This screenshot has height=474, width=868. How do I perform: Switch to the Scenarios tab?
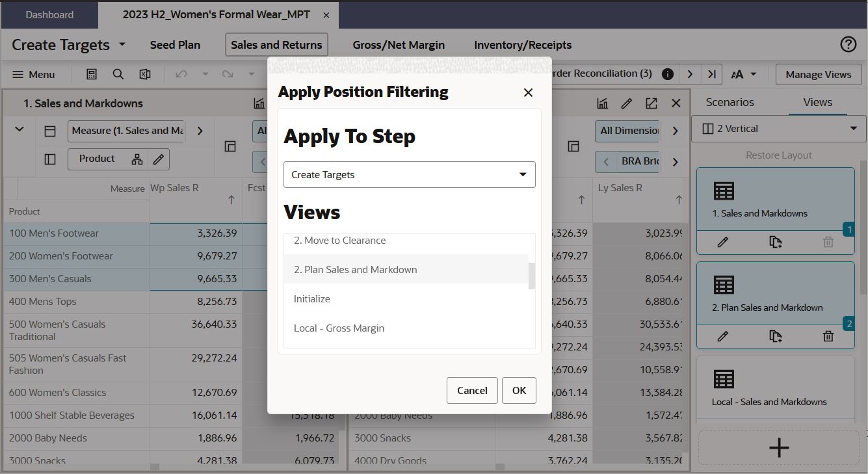coord(730,102)
